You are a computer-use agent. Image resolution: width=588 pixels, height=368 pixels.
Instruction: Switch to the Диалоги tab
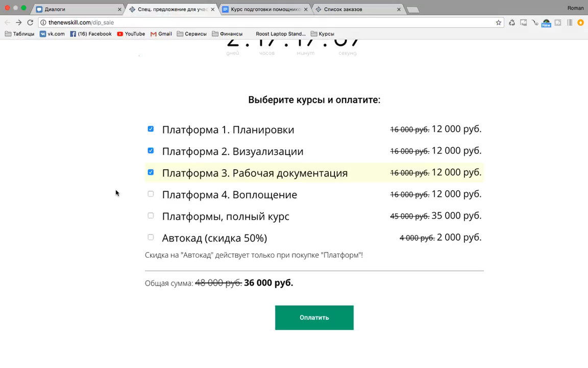coord(77,9)
